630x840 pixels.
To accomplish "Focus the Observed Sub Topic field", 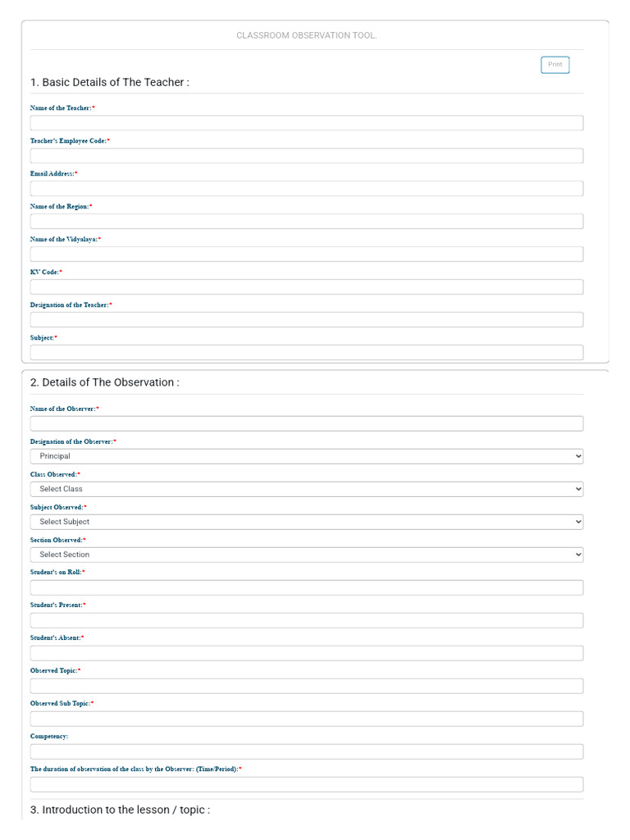I will coord(306,719).
